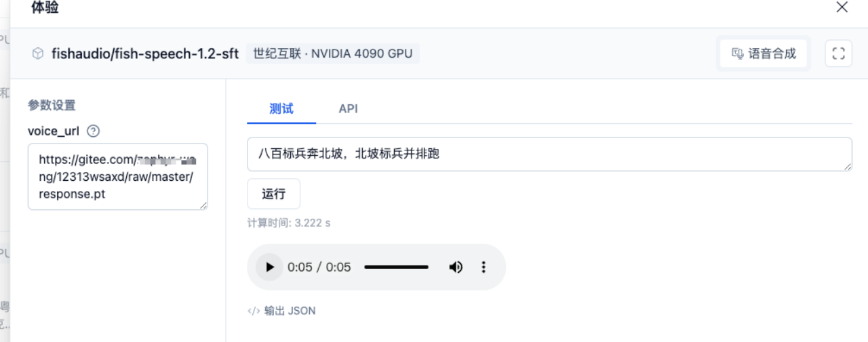Open the fishaudio/fish-speech-1.2-sft model title
Viewport: 868px width, 342px height.
pyautogui.click(x=144, y=54)
